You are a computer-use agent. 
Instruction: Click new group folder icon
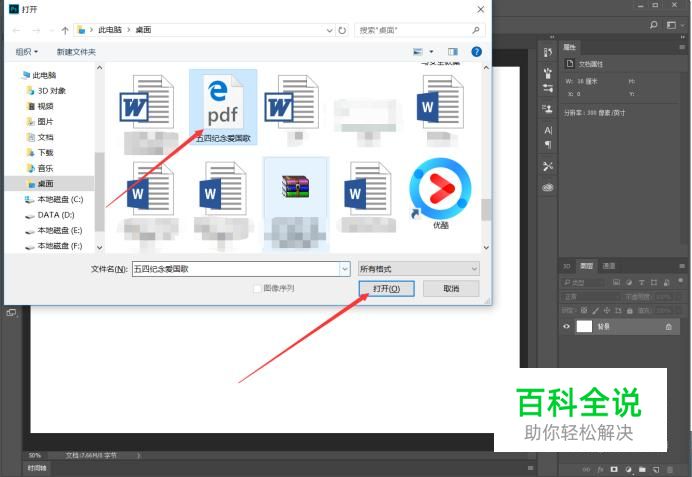click(x=642, y=469)
